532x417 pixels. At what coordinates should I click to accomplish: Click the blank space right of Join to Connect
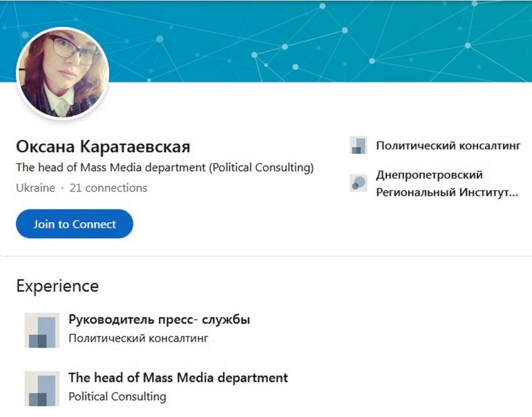coord(225,224)
